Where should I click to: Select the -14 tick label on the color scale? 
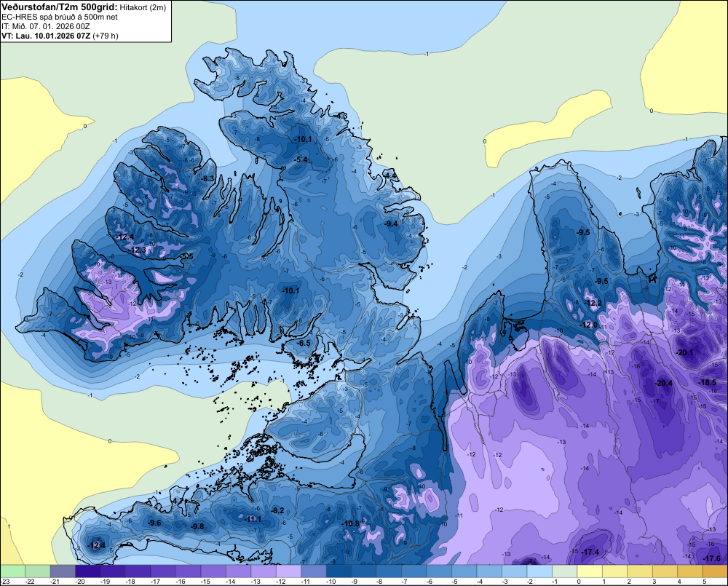232,582
